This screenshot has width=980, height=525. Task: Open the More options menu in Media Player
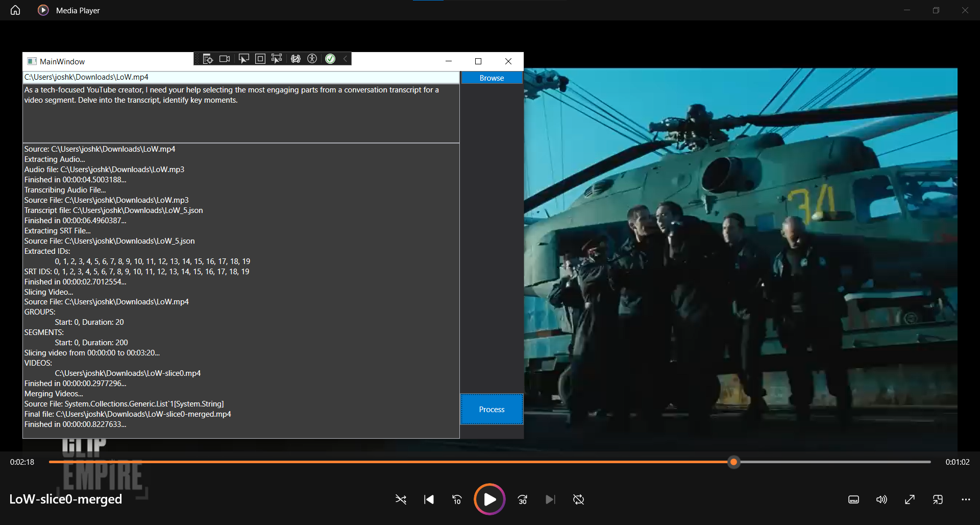coord(966,499)
